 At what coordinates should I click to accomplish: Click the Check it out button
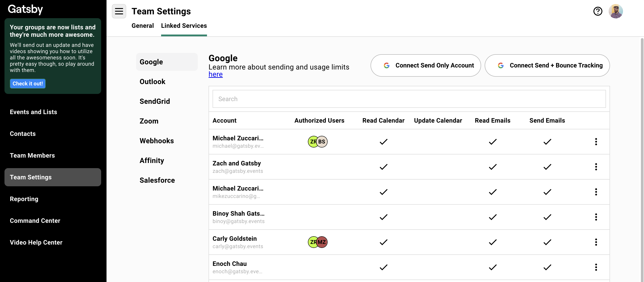click(28, 83)
